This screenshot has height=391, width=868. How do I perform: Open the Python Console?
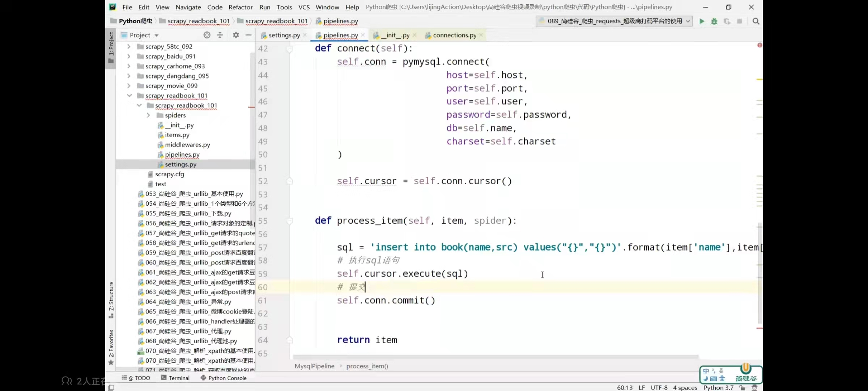coord(224,378)
